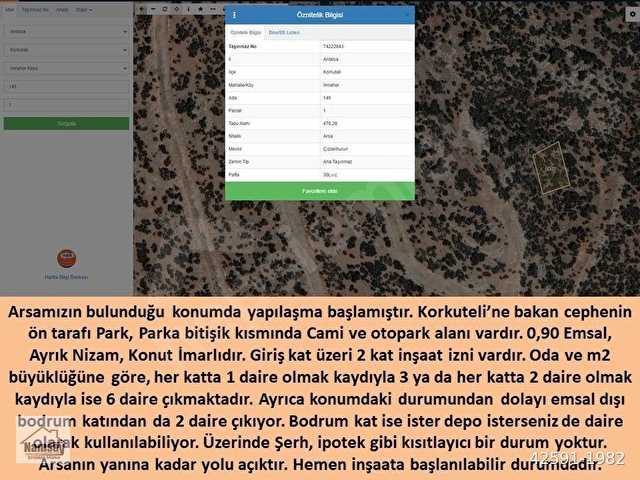Click the Zemin Tip value Ana Taşınmaz
Image resolution: width=640 pixels, height=480 pixels.
click(x=338, y=162)
